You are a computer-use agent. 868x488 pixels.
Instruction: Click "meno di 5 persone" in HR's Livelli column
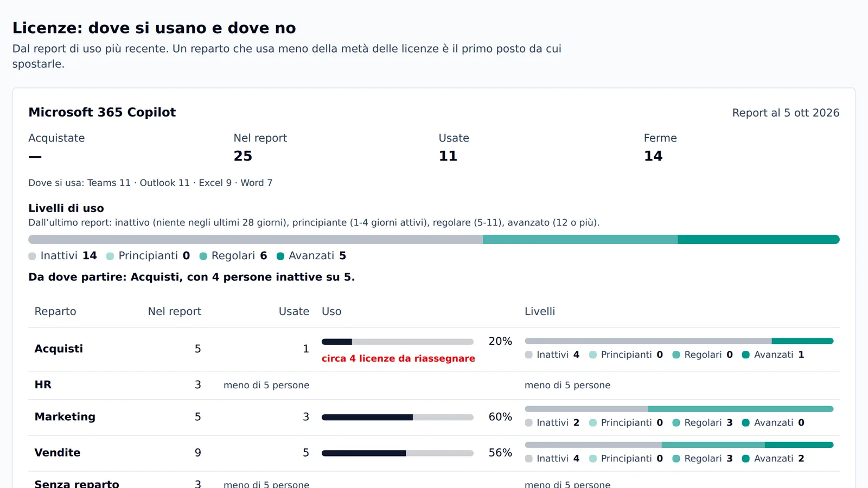point(567,385)
